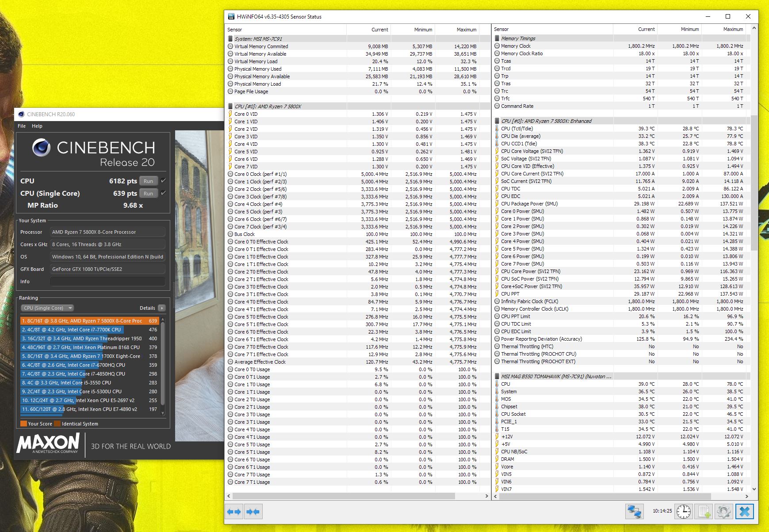Click the icon beside Command Rate
The width and height of the screenshot is (769, 532).
click(x=497, y=106)
